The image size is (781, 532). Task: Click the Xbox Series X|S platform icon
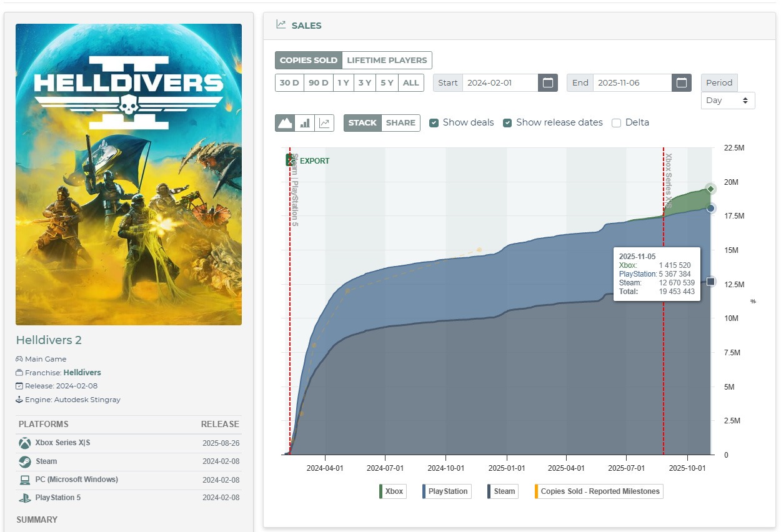(24, 443)
